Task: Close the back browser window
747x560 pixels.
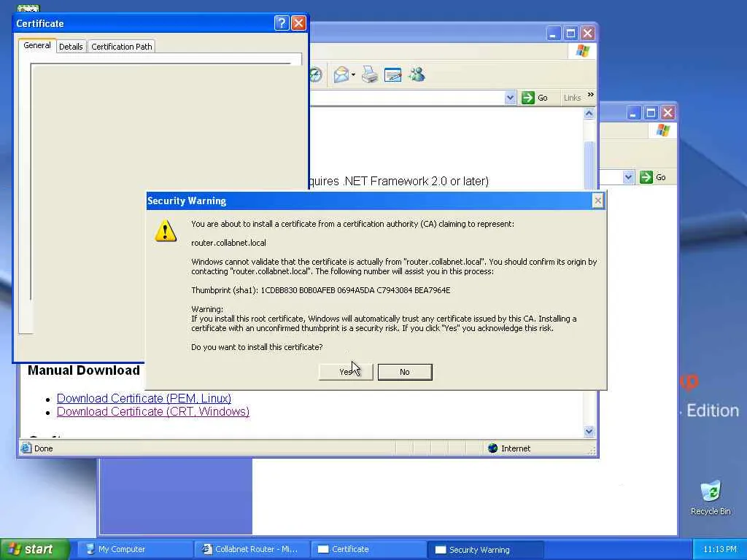Action: 668,113
